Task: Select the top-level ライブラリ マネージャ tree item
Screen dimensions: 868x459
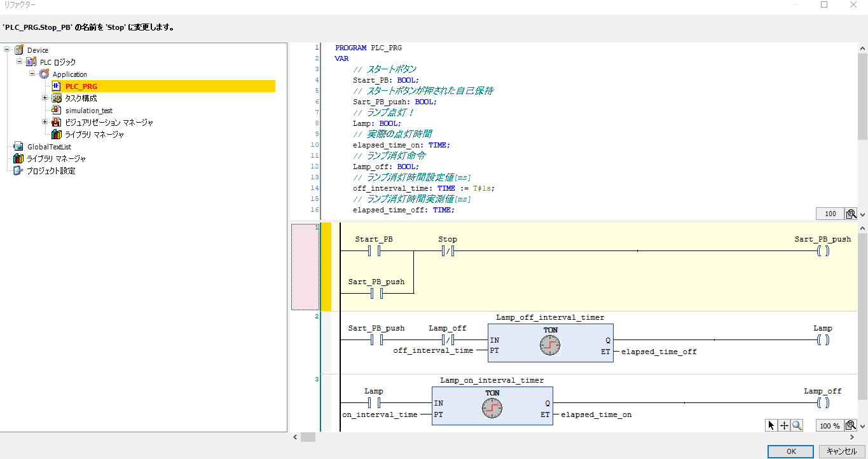Action: coord(56,159)
